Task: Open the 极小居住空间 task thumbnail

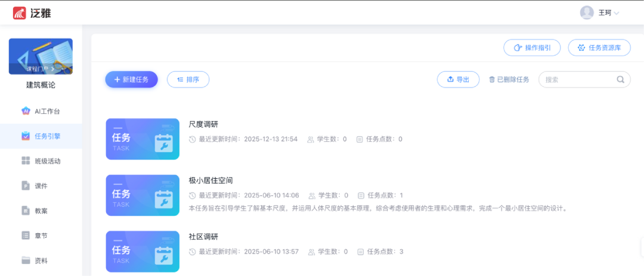Action: [143, 195]
